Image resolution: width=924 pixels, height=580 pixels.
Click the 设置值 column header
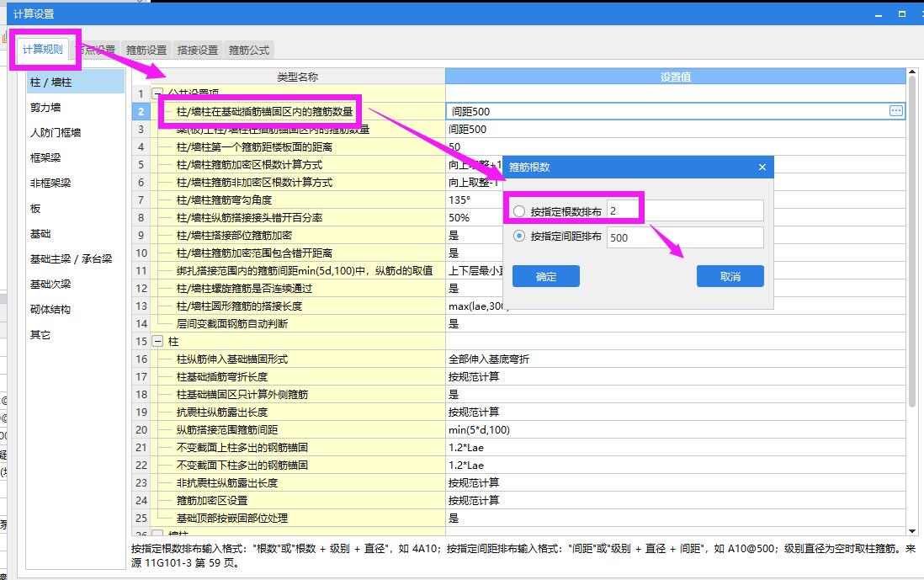pyautogui.click(x=675, y=77)
